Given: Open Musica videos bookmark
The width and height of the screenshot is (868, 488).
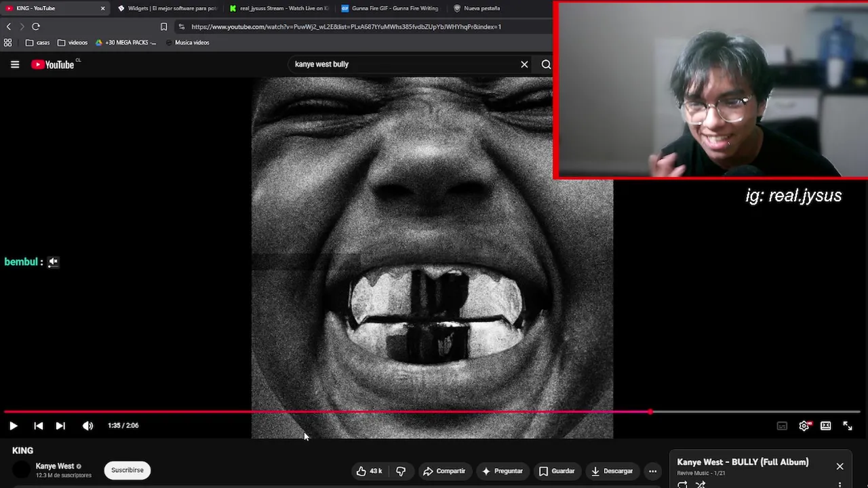Looking at the screenshot, I should [x=187, y=42].
